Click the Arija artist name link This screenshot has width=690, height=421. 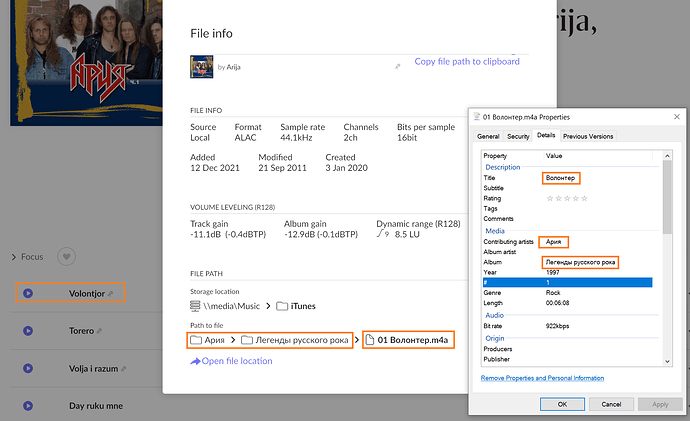pyautogui.click(x=234, y=67)
